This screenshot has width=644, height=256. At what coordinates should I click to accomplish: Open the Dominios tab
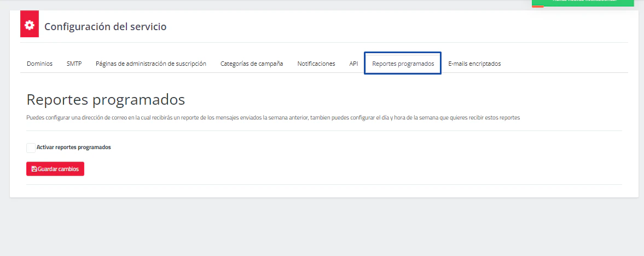pos(39,64)
